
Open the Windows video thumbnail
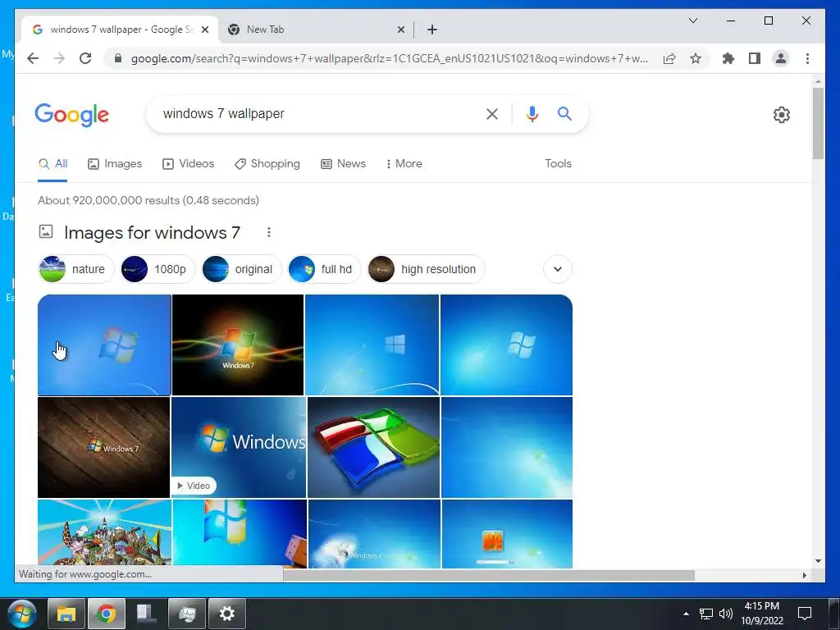239,447
